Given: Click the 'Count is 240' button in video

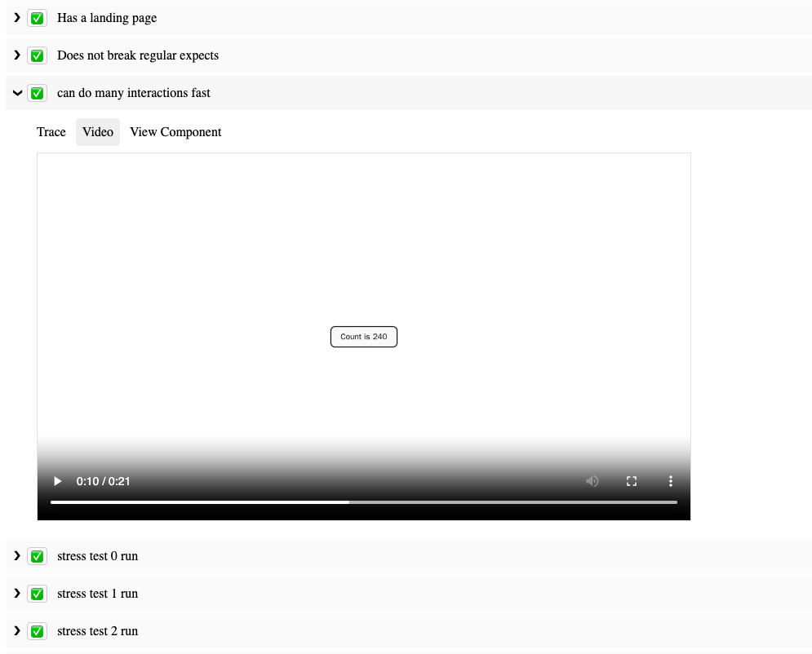Looking at the screenshot, I should tap(363, 337).
